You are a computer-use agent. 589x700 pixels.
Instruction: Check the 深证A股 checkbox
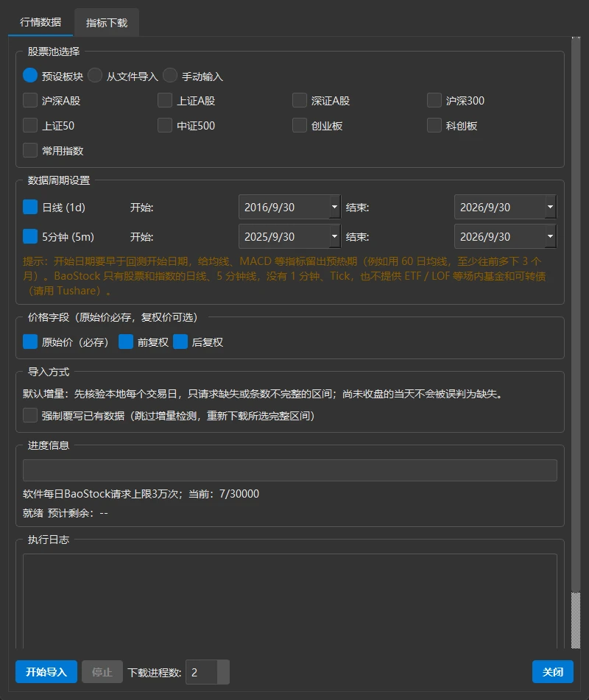tap(300, 100)
